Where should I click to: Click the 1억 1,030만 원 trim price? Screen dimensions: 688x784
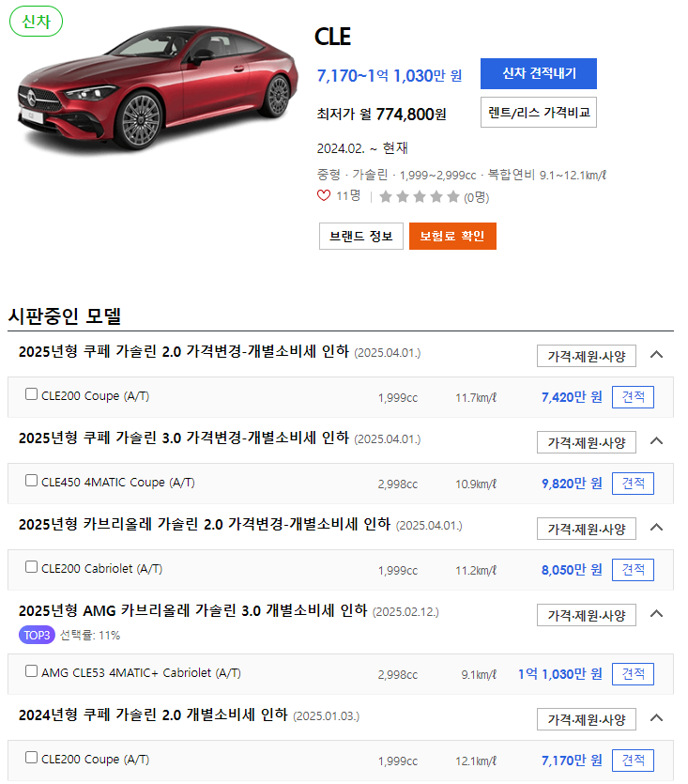pos(560,674)
